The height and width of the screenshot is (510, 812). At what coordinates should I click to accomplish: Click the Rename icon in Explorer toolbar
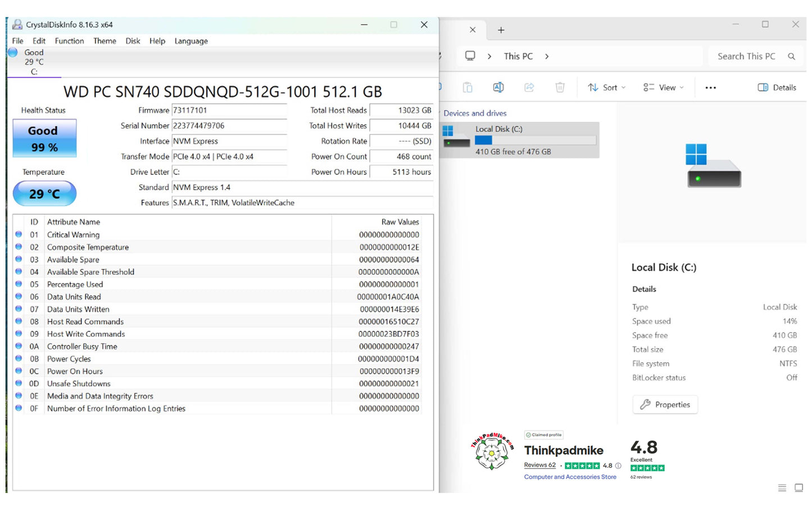(x=498, y=88)
